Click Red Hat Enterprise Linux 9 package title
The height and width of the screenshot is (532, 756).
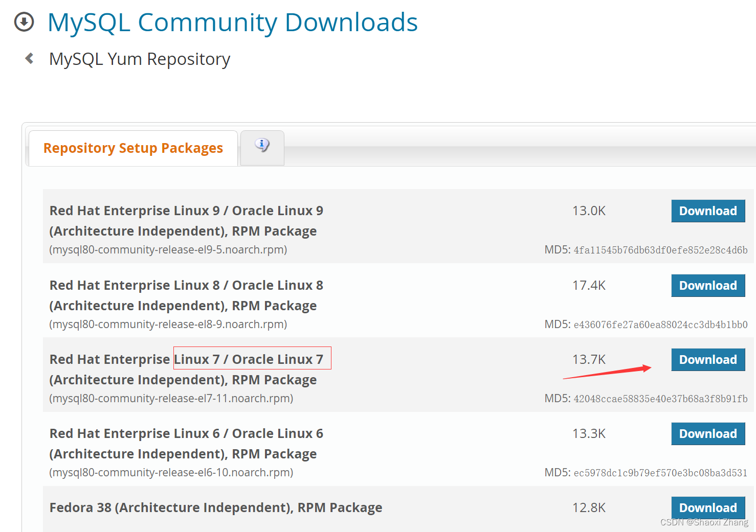tap(187, 221)
